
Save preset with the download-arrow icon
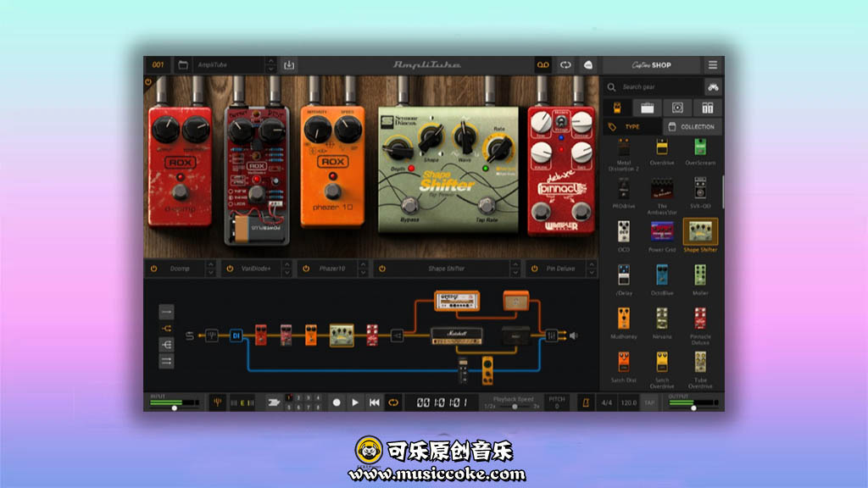click(289, 65)
